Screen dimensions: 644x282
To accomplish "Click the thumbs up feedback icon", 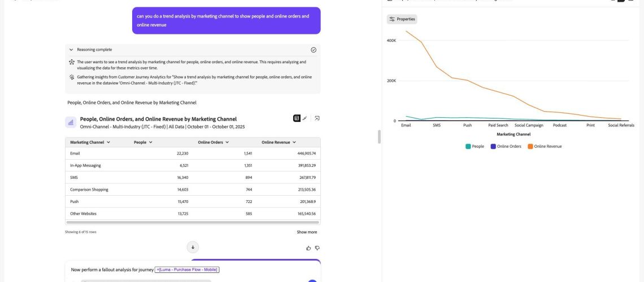I will coord(308,248).
